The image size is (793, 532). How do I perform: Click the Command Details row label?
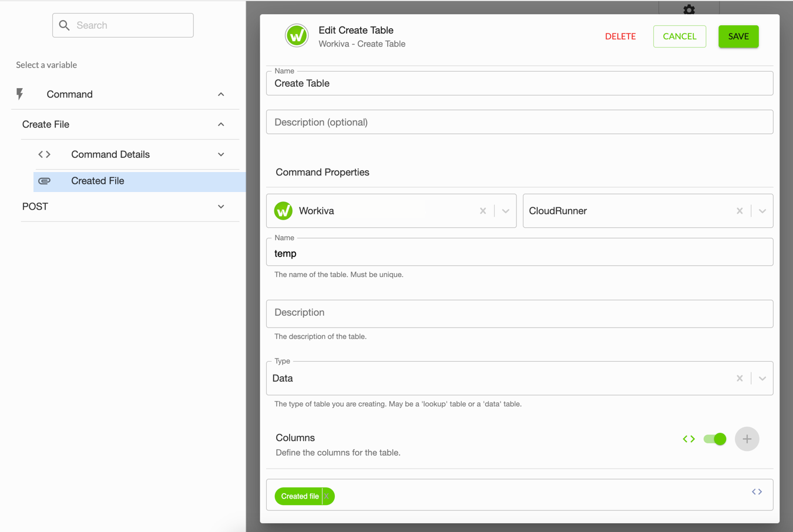click(110, 154)
